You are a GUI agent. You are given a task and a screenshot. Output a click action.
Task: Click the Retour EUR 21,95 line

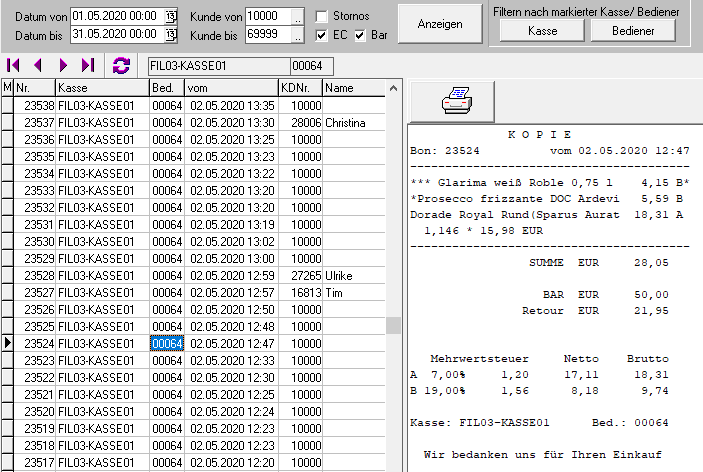click(x=595, y=311)
